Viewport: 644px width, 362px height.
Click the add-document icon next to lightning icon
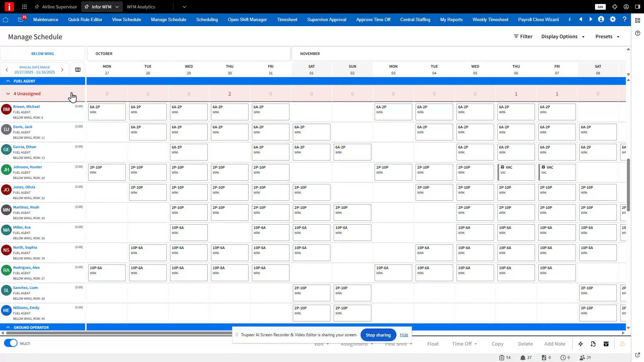pyautogui.click(x=593, y=344)
